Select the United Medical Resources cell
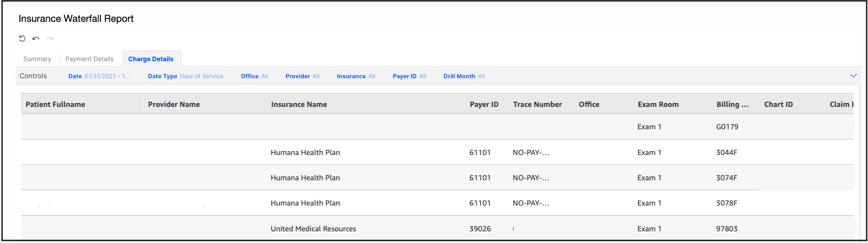This screenshot has width=868, height=243. pyautogui.click(x=313, y=229)
